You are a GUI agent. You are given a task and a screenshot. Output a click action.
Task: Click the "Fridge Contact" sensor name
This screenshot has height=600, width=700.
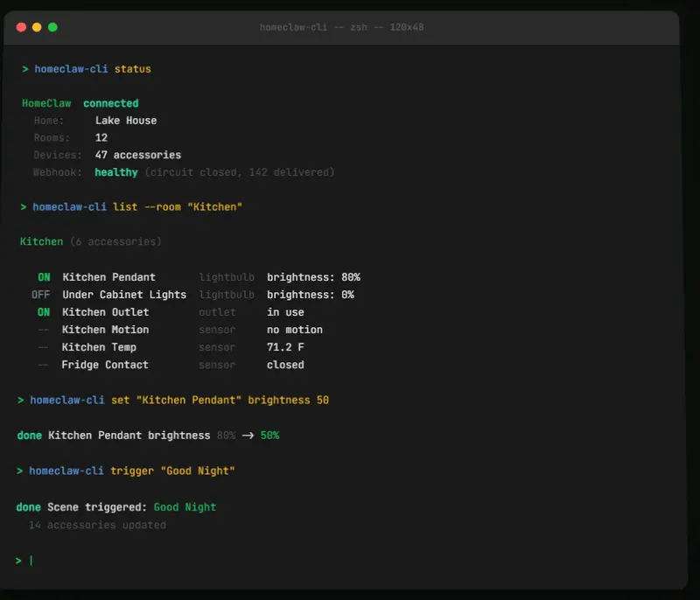105,365
